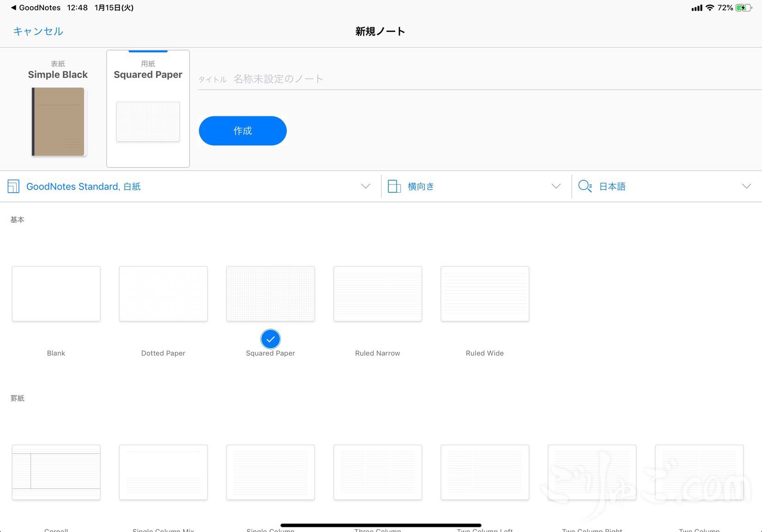
Task: Tap the battery icon in status bar
Action: point(743,8)
